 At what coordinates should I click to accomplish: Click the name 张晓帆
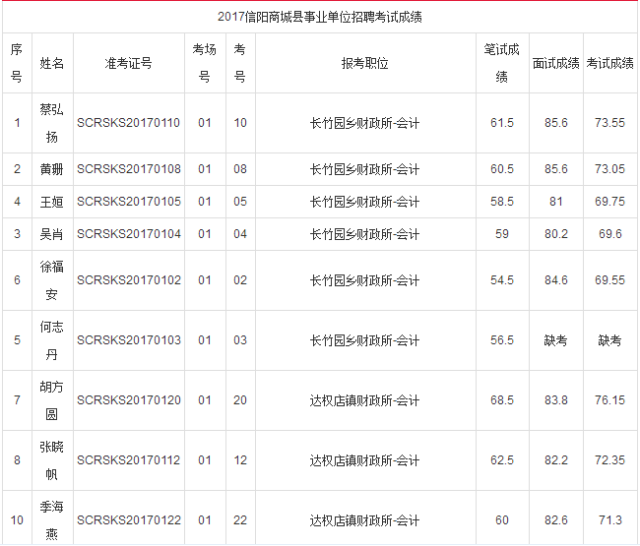point(52,460)
